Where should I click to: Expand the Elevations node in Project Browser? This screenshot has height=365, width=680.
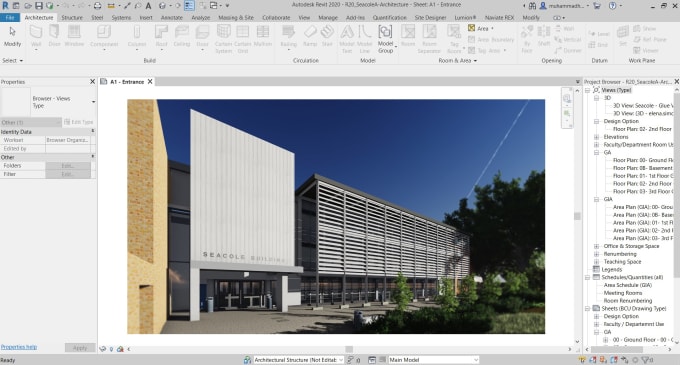click(x=596, y=137)
